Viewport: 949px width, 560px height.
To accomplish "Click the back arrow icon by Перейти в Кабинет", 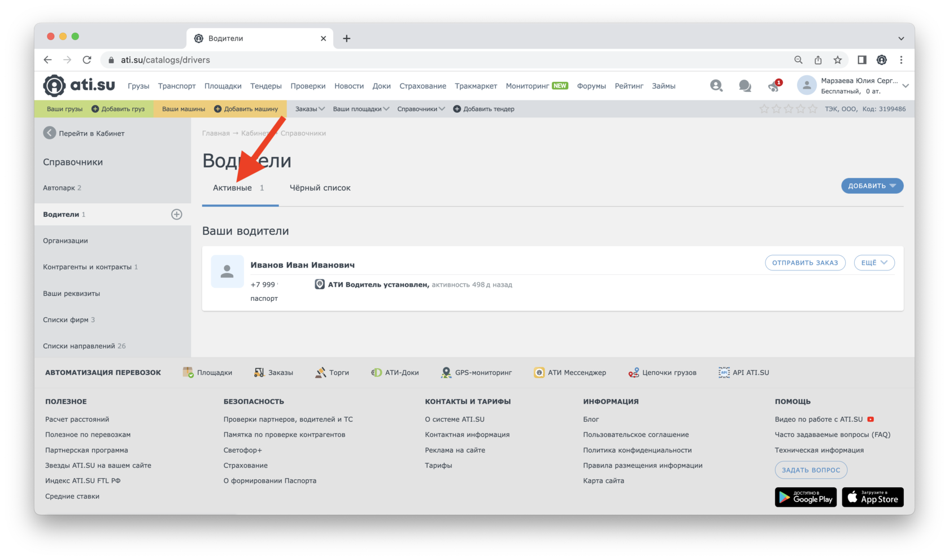I will click(50, 133).
